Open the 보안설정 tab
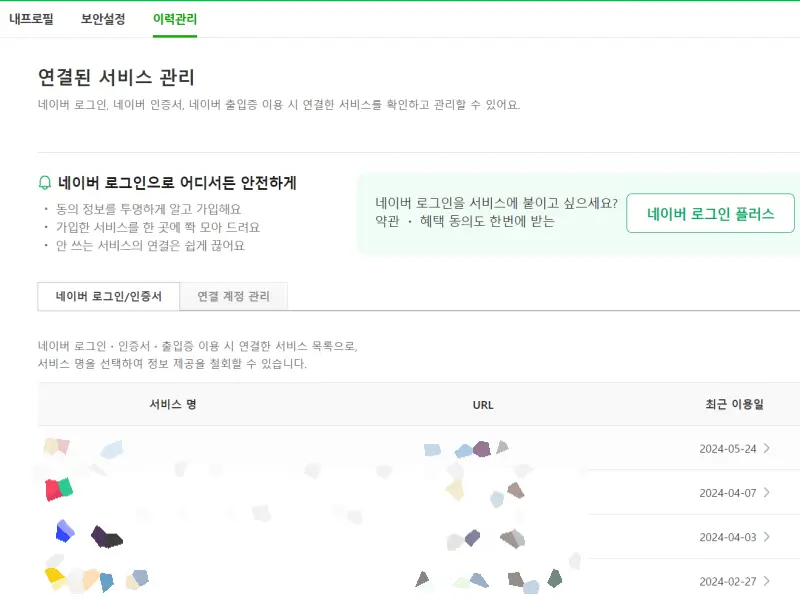This screenshot has width=800, height=600. [x=104, y=17]
